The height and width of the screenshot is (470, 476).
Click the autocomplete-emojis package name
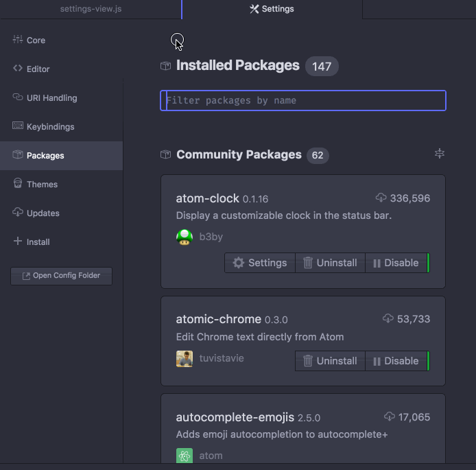(235, 417)
